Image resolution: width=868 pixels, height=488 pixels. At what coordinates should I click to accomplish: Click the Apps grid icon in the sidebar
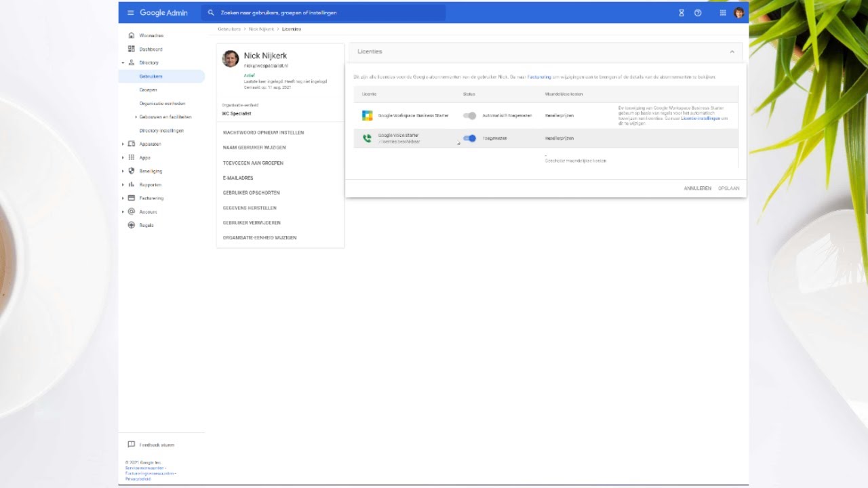coord(132,157)
